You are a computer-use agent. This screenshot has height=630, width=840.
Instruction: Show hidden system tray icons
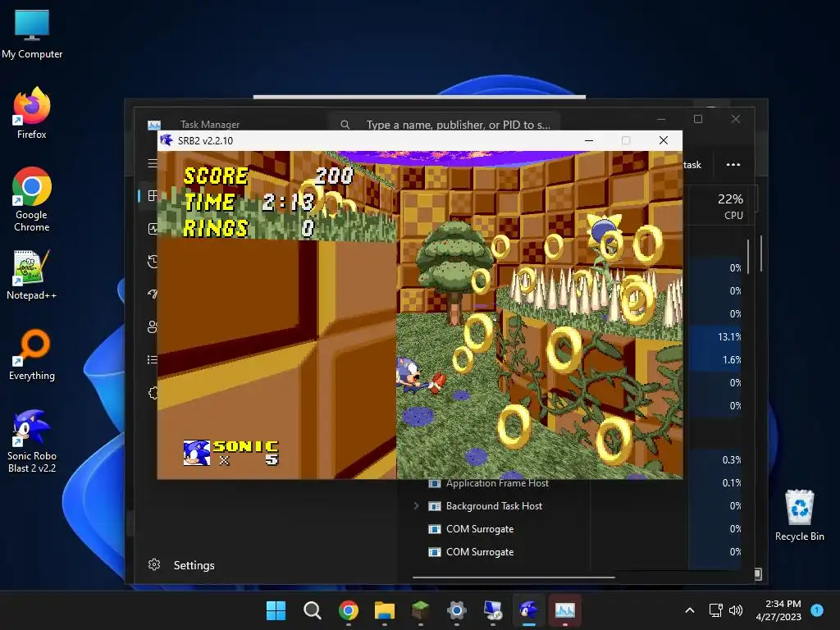tap(690, 610)
